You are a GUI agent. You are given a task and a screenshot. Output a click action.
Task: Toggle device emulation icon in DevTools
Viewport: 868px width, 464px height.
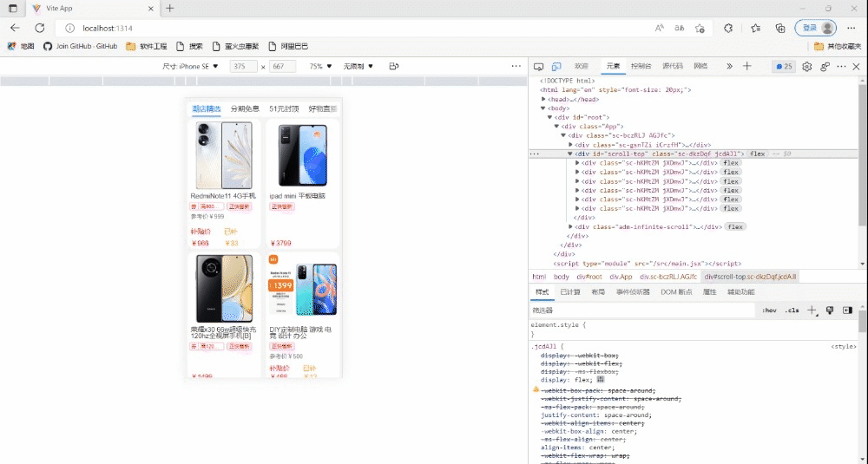click(556, 67)
